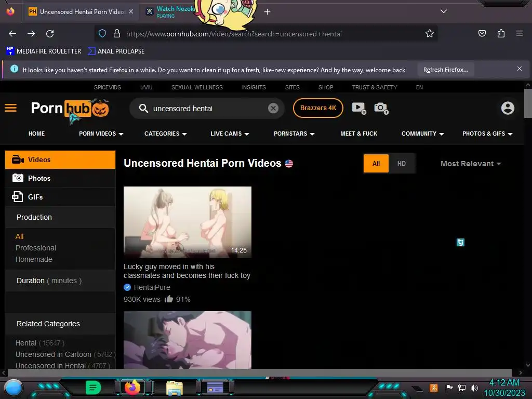532x399 pixels.
Task: Select the Videos sidebar tab
Action: pos(60,159)
